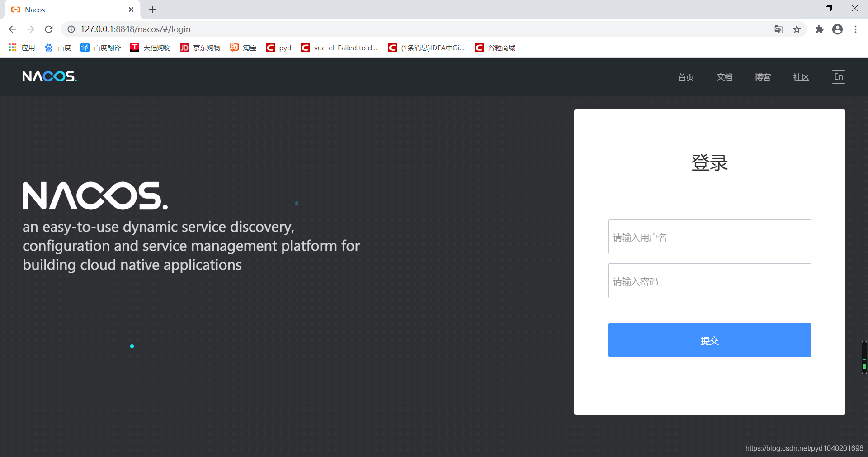Open the 百度 bookmark
The image size is (868, 457).
[58, 48]
